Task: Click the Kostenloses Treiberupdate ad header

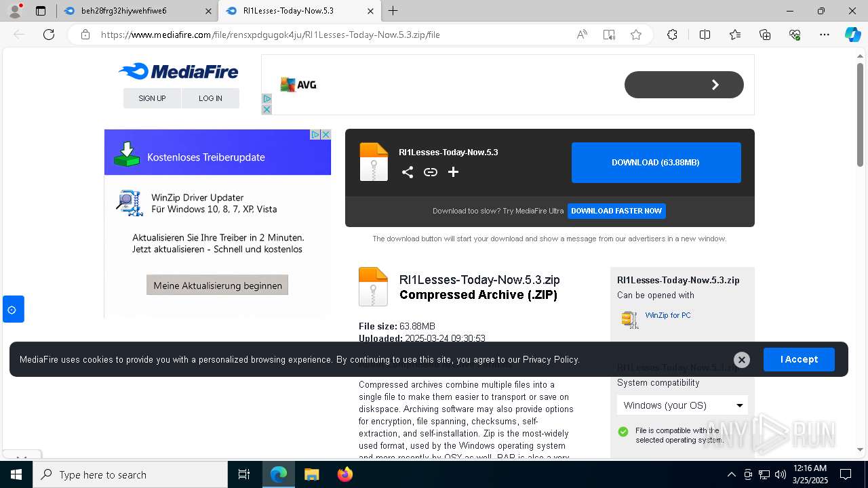Action: click(218, 152)
